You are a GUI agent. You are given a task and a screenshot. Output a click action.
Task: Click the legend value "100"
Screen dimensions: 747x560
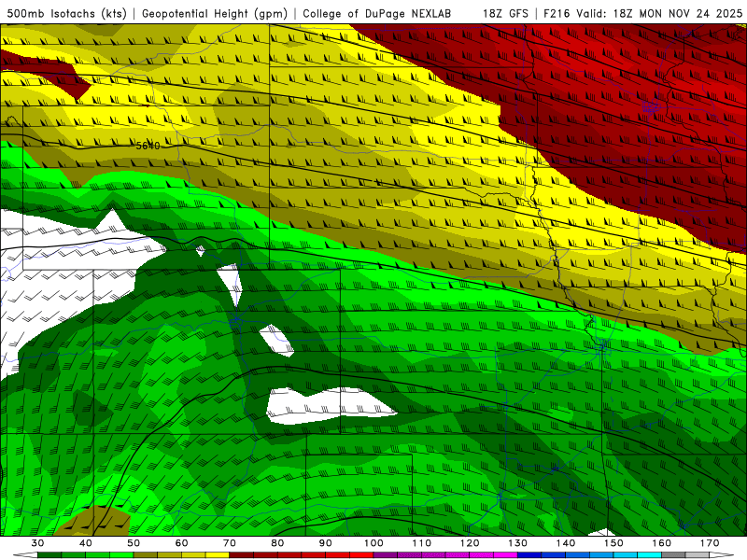(x=373, y=543)
